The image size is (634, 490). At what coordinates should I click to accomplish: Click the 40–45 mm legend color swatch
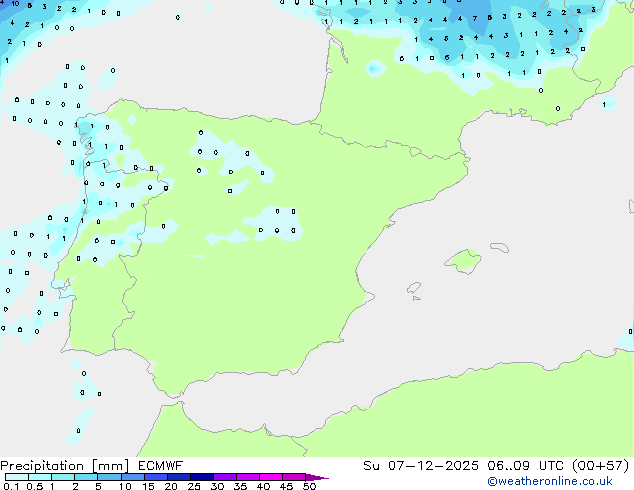pyautogui.click(x=271, y=477)
